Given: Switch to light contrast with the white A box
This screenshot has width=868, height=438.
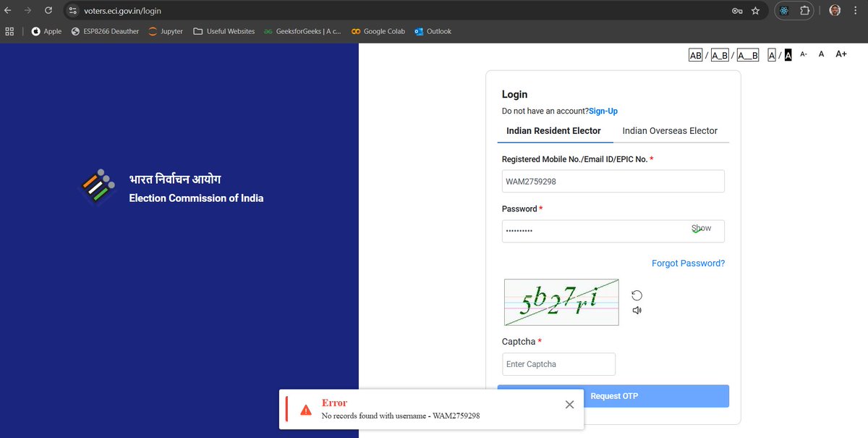Looking at the screenshot, I should pyautogui.click(x=772, y=55).
